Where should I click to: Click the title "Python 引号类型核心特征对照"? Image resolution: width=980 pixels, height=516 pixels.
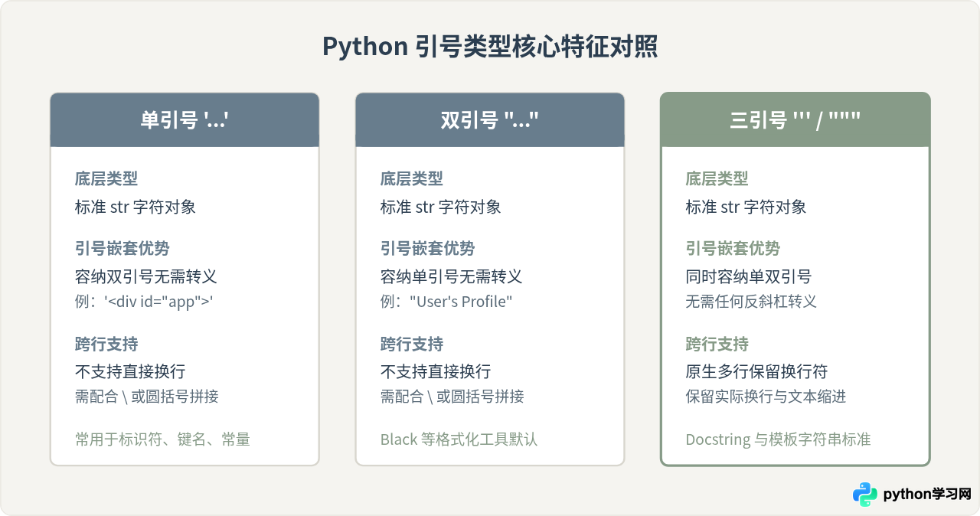(490, 47)
